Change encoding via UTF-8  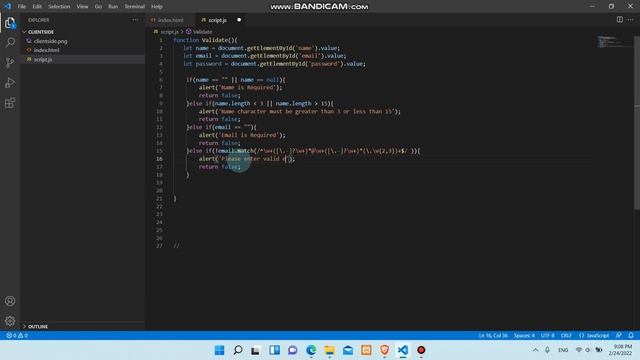[x=548, y=336]
